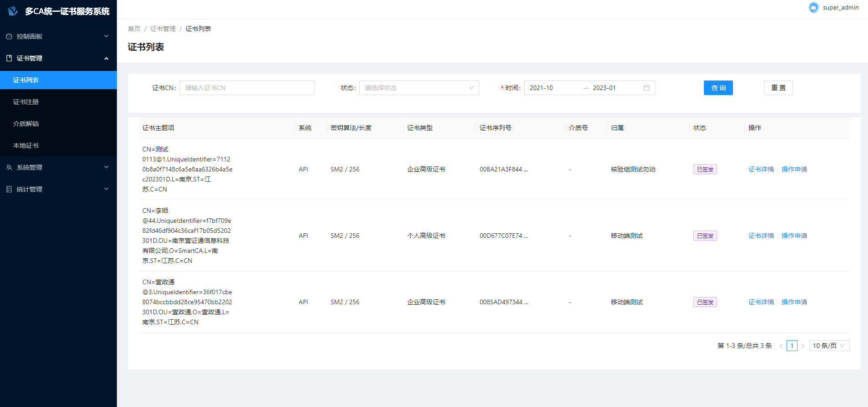
Task: Open the 统计管理 menu item
Action: (58, 189)
